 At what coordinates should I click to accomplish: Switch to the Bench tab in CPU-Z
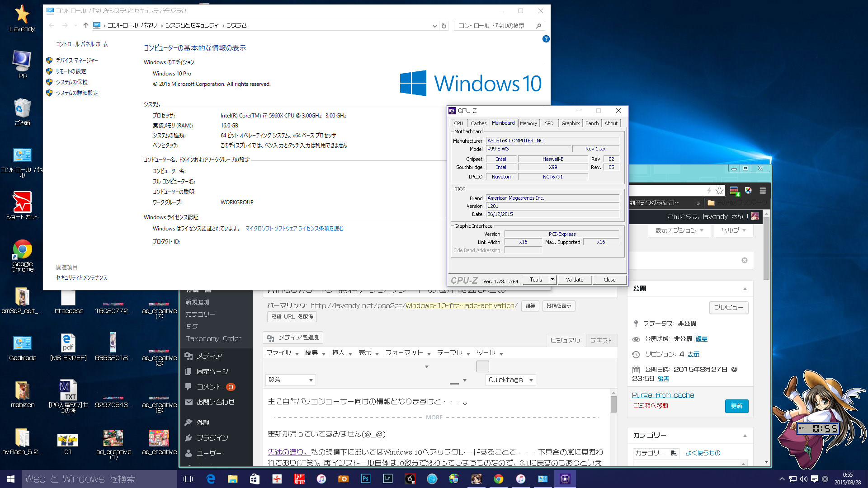click(592, 123)
